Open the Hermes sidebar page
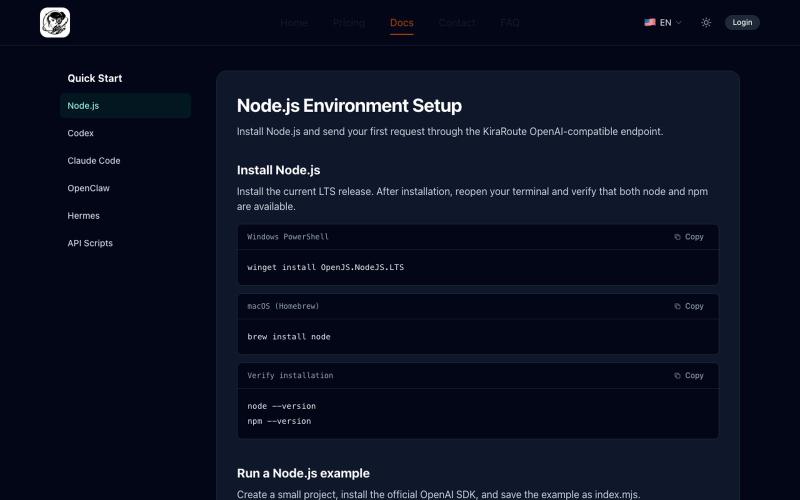800x500 pixels. 126,216
